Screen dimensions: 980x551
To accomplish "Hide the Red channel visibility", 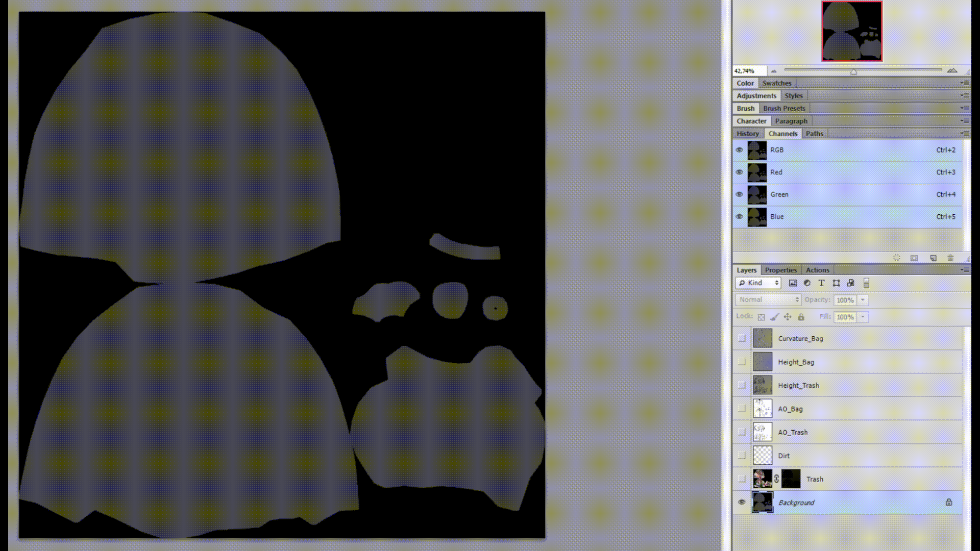I will click(739, 172).
